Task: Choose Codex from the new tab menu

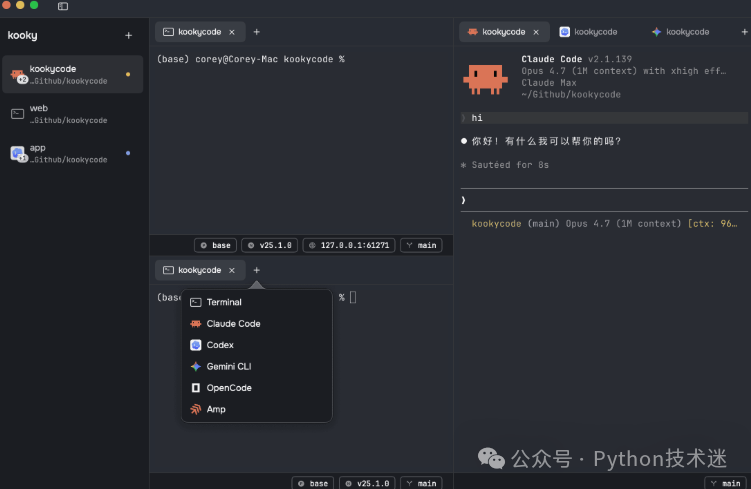Action: 257,345
